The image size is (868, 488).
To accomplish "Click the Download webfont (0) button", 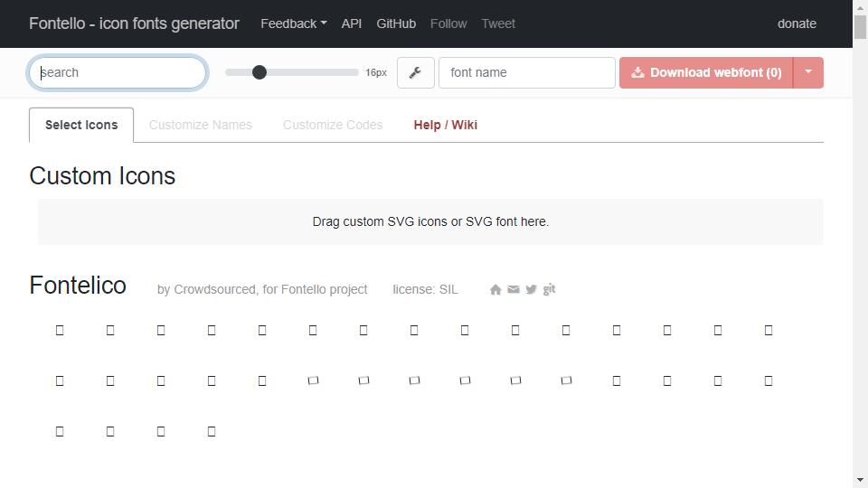I will pos(706,72).
